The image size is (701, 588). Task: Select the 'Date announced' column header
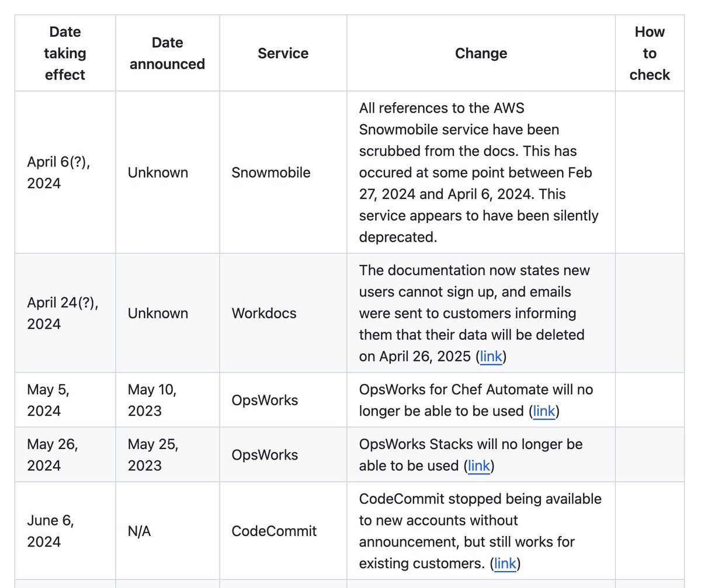click(167, 53)
